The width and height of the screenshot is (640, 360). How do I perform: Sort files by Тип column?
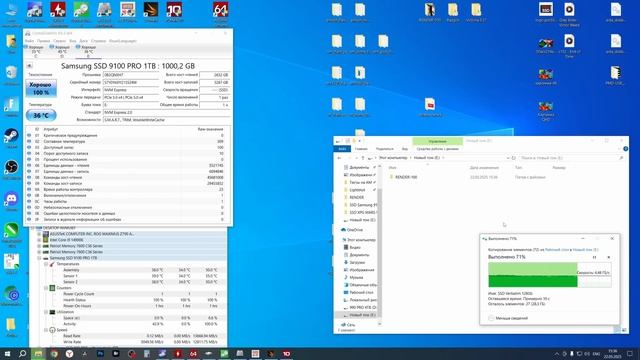pos(518,168)
